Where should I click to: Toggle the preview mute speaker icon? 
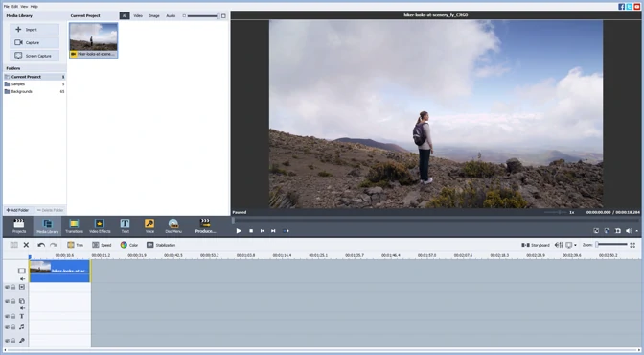(x=629, y=231)
